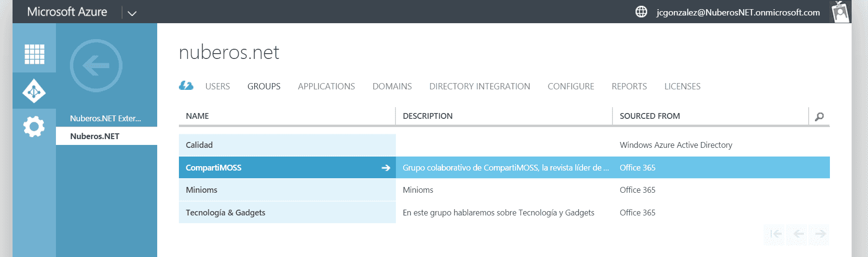The height and width of the screenshot is (257, 868).
Task: Click Minioms description cell
Action: pyautogui.click(x=418, y=190)
